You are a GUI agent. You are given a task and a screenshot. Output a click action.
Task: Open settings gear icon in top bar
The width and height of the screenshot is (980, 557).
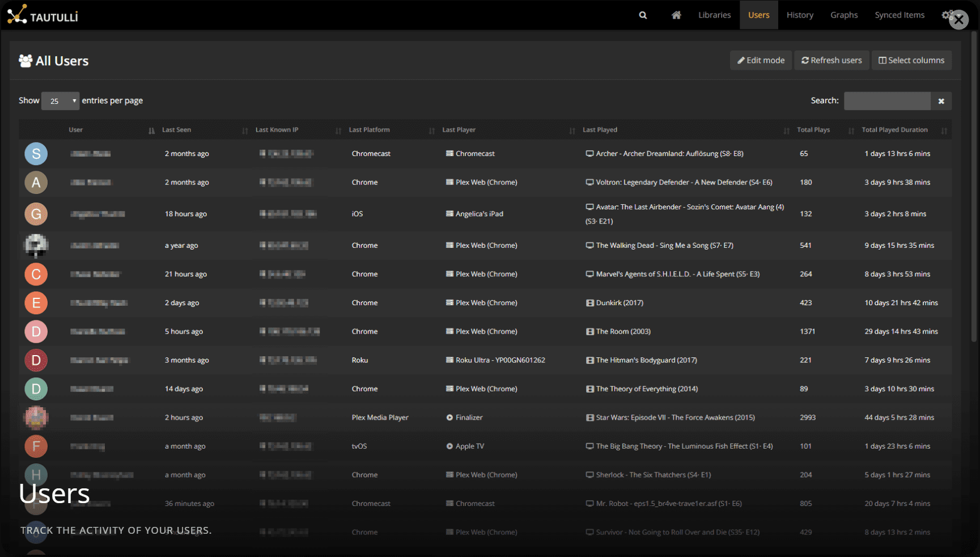tap(946, 15)
